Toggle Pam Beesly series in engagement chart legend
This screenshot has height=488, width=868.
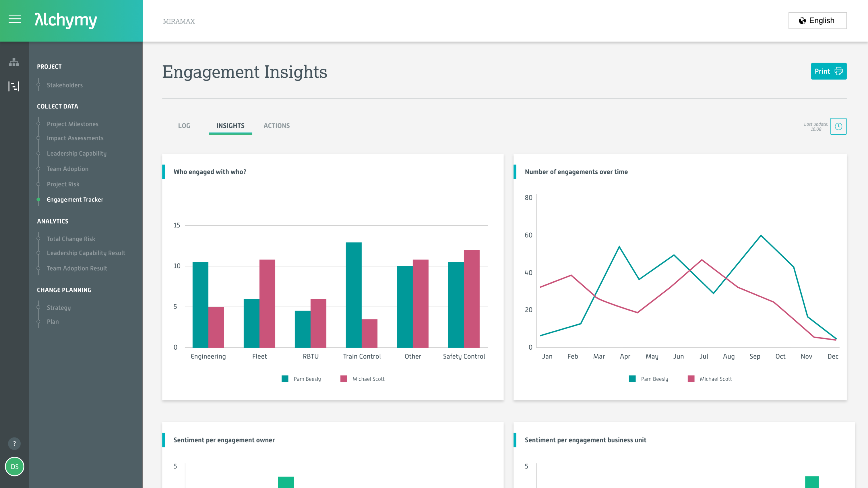[x=302, y=378]
